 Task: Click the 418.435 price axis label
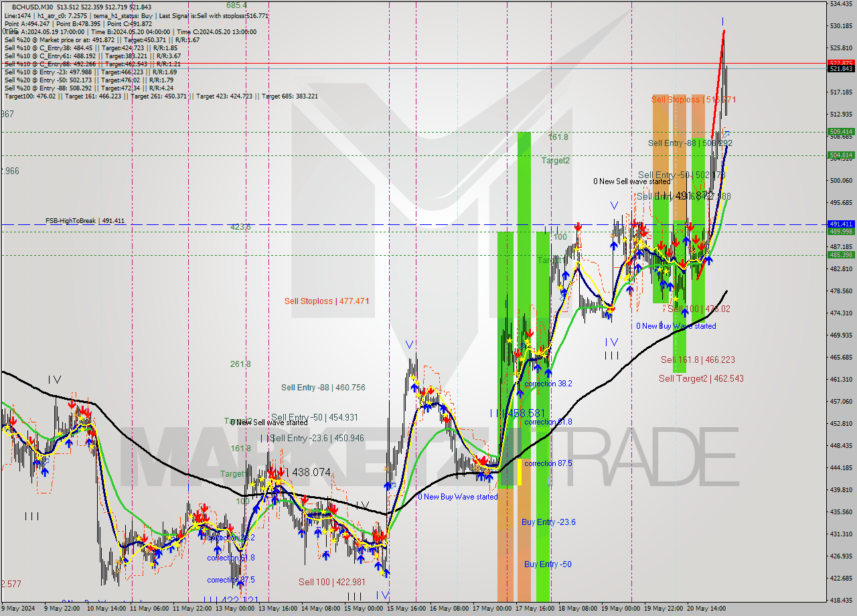pyautogui.click(x=841, y=600)
